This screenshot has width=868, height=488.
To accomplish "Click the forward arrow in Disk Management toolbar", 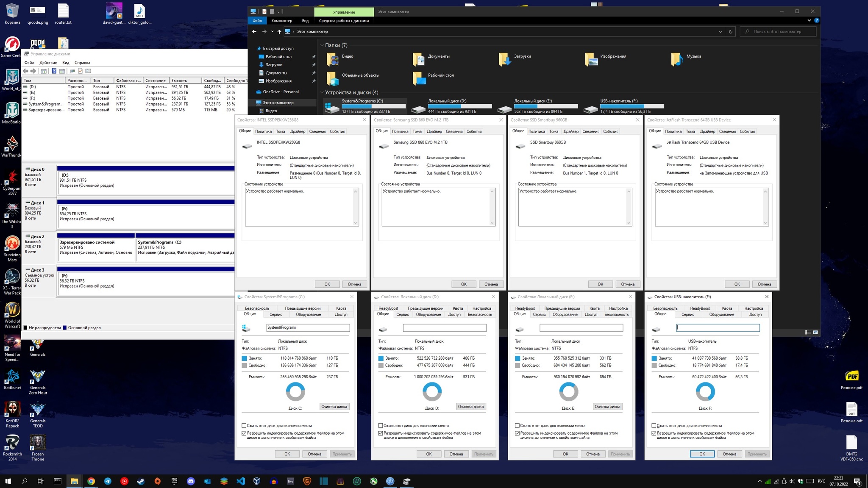I will point(33,71).
